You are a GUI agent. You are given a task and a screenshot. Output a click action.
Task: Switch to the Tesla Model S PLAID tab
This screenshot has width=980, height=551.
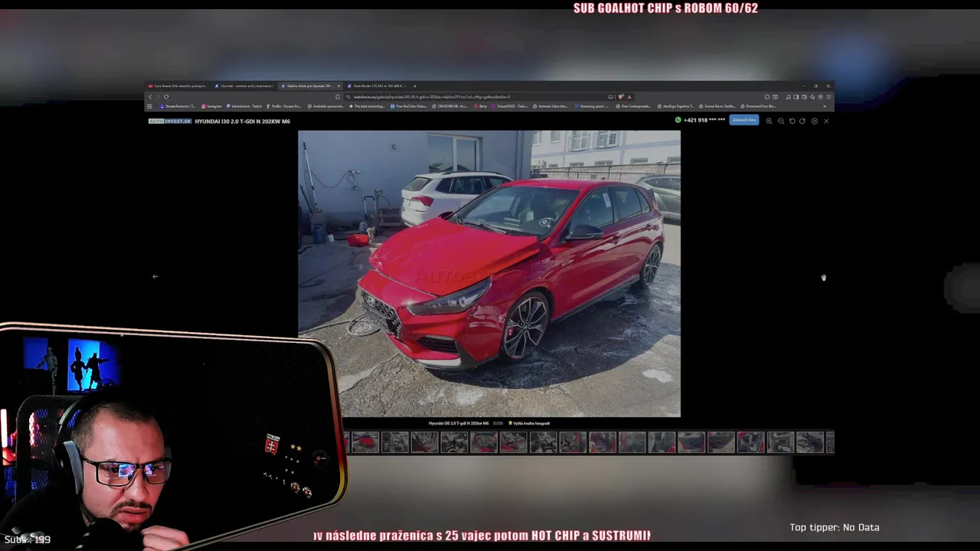[x=376, y=86]
